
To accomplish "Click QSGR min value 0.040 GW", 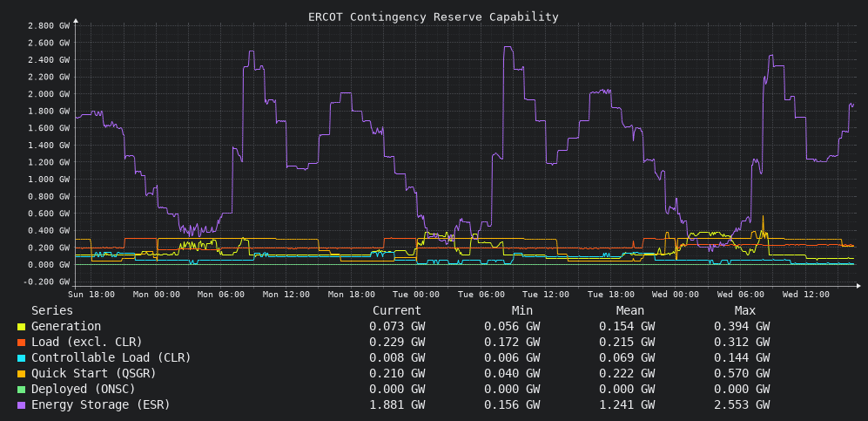I will point(512,373).
